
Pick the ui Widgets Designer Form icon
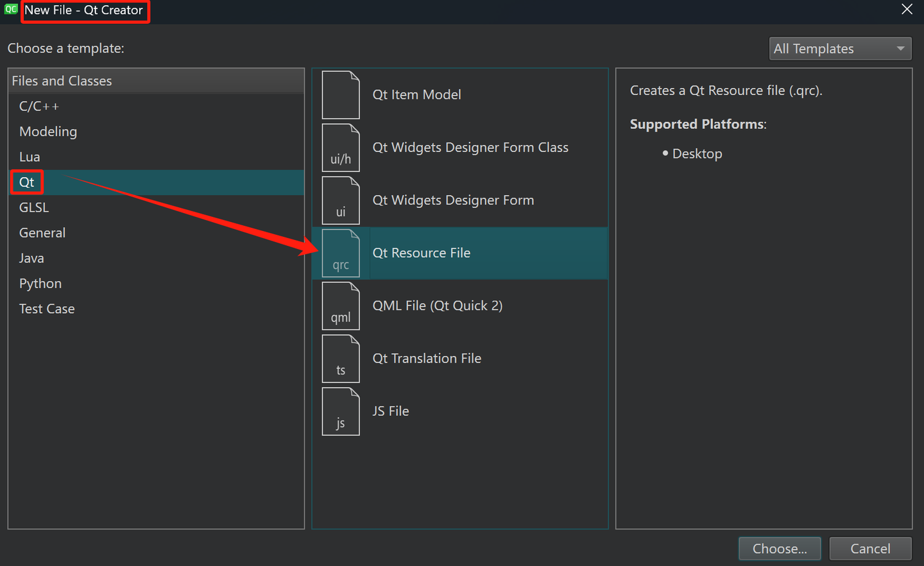coord(341,200)
